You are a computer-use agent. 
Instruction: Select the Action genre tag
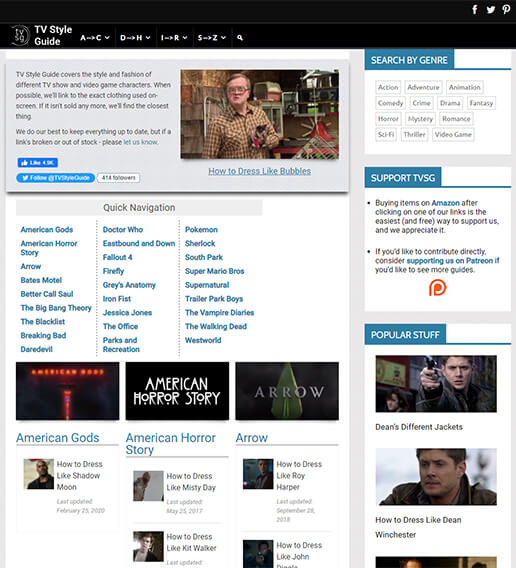[x=388, y=87]
